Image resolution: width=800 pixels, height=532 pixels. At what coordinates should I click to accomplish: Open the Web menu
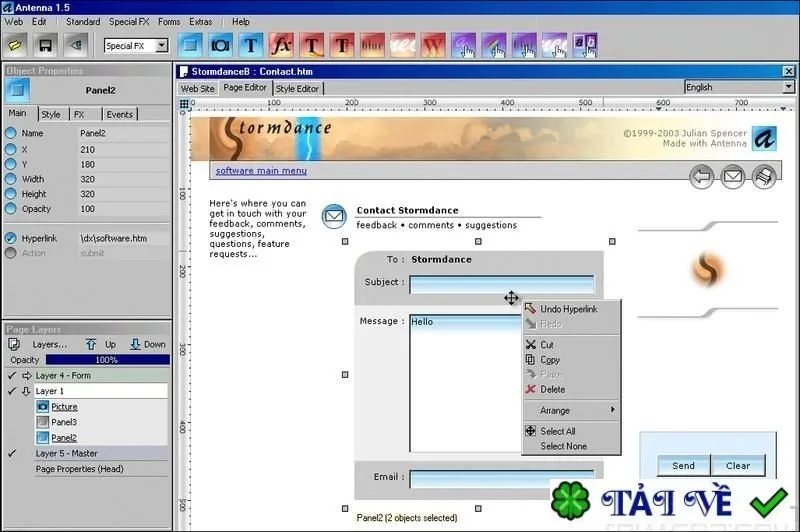click(14, 22)
